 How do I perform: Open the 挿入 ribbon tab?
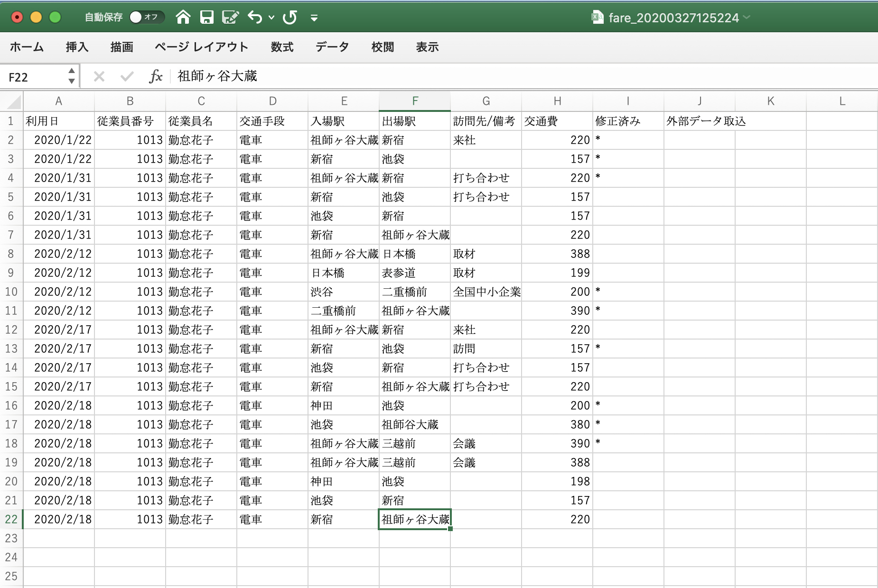point(77,47)
